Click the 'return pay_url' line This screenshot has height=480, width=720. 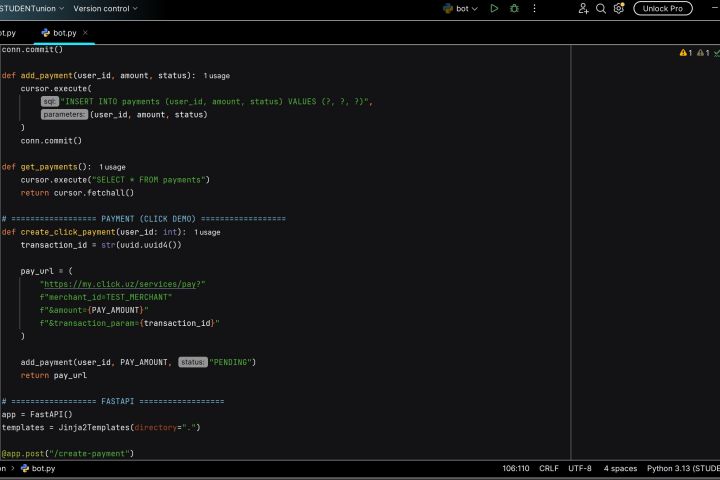pyautogui.click(x=54, y=375)
